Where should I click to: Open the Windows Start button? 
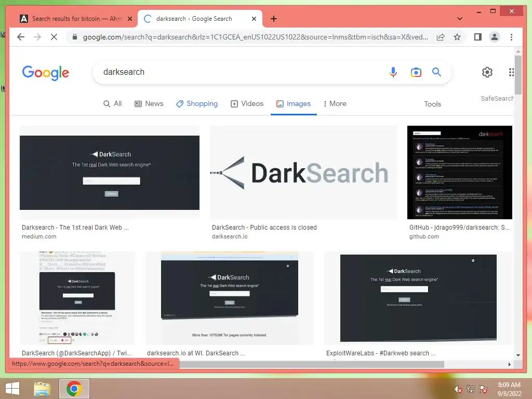tap(12, 389)
